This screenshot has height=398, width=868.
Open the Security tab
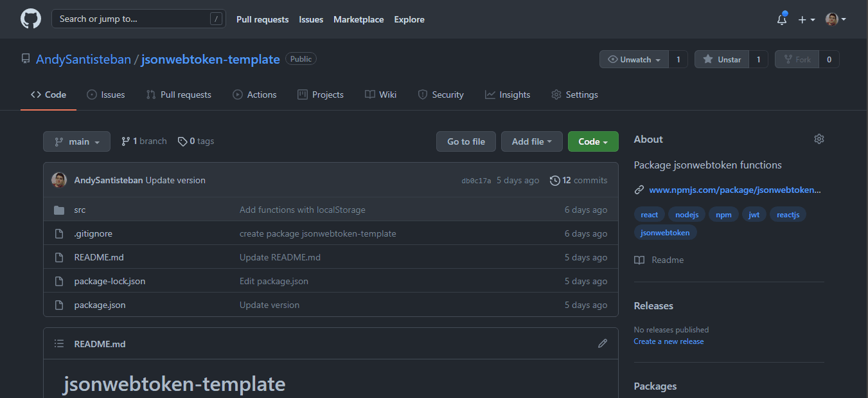[441, 95]
